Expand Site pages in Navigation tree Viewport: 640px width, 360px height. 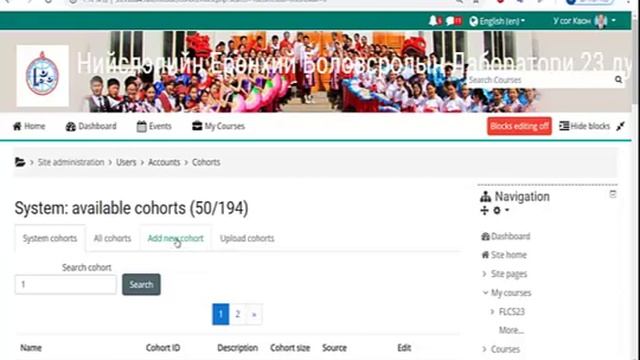(x=484, y=274)
